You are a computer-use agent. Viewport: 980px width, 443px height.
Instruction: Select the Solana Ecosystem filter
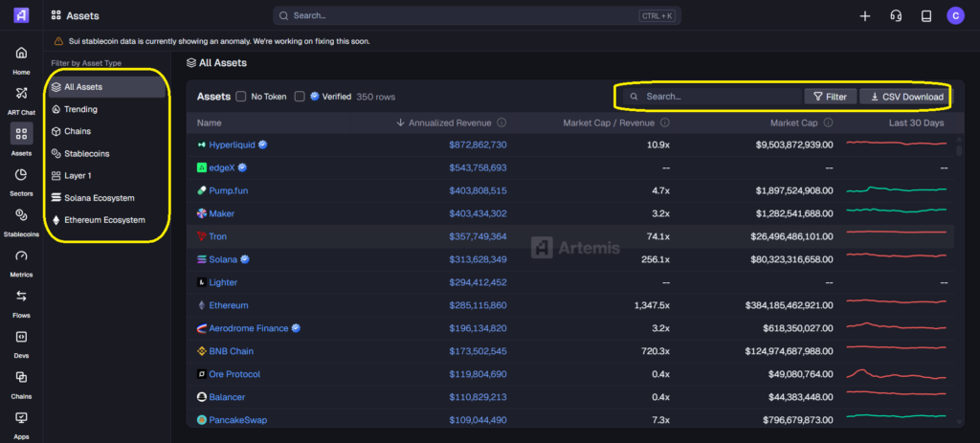point(99,198)
